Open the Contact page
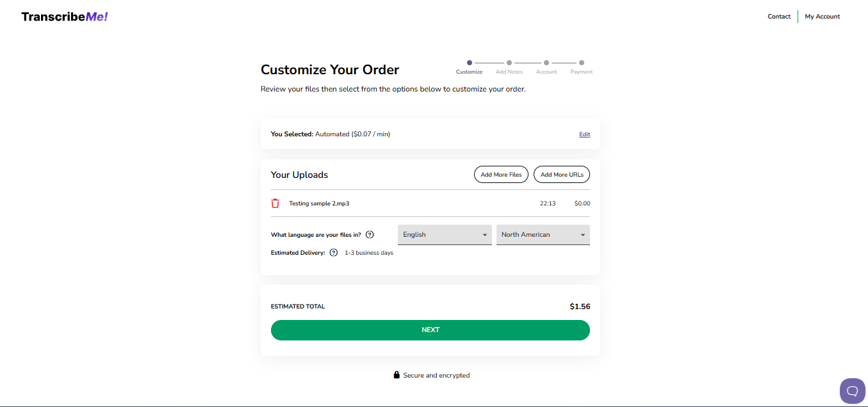The image size is (868, 407). 779,16
